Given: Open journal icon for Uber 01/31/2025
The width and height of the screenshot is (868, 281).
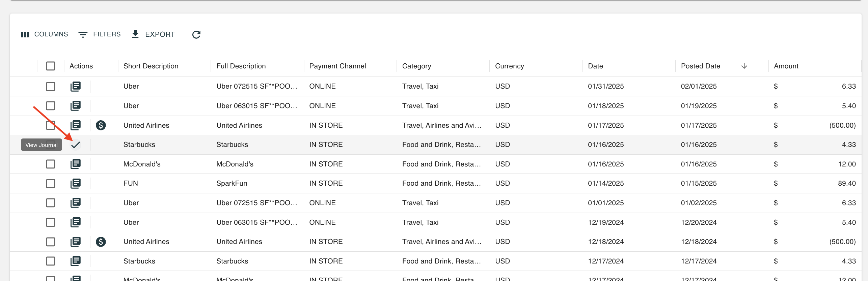Looking at the screenshot, I should click(76, 87).
